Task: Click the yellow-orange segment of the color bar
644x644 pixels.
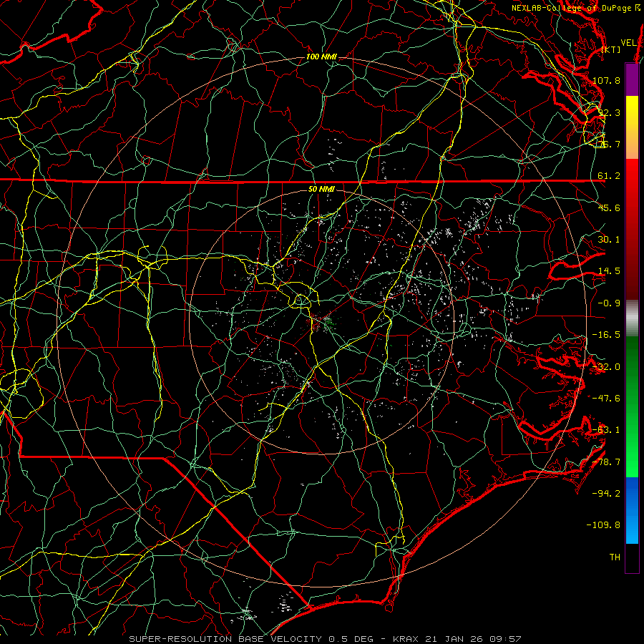Action: click(x=632, y=127)
